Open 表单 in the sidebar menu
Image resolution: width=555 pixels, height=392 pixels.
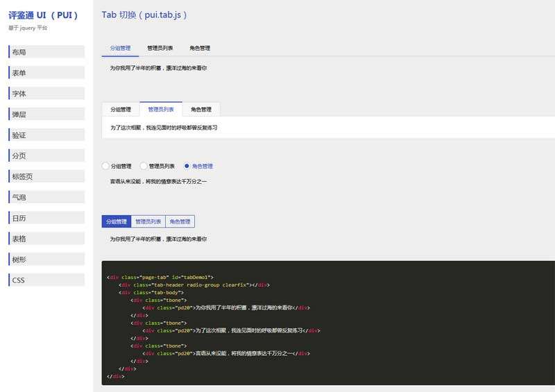(x=46, y=73)
